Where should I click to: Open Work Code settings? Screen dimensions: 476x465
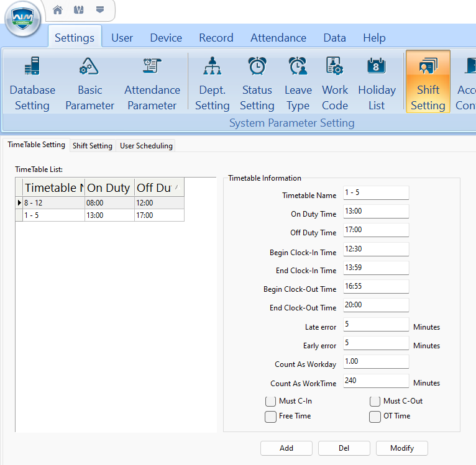click(335, 83)
